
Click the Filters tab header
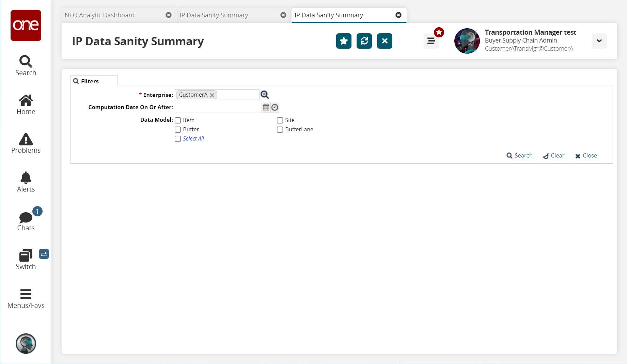(94, 81)
